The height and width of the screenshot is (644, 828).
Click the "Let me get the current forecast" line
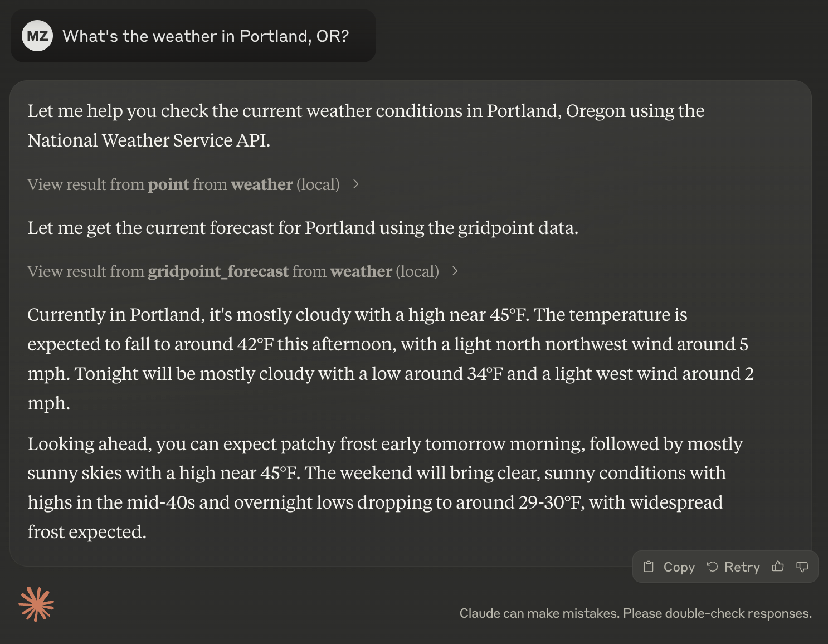pos(303,228)
